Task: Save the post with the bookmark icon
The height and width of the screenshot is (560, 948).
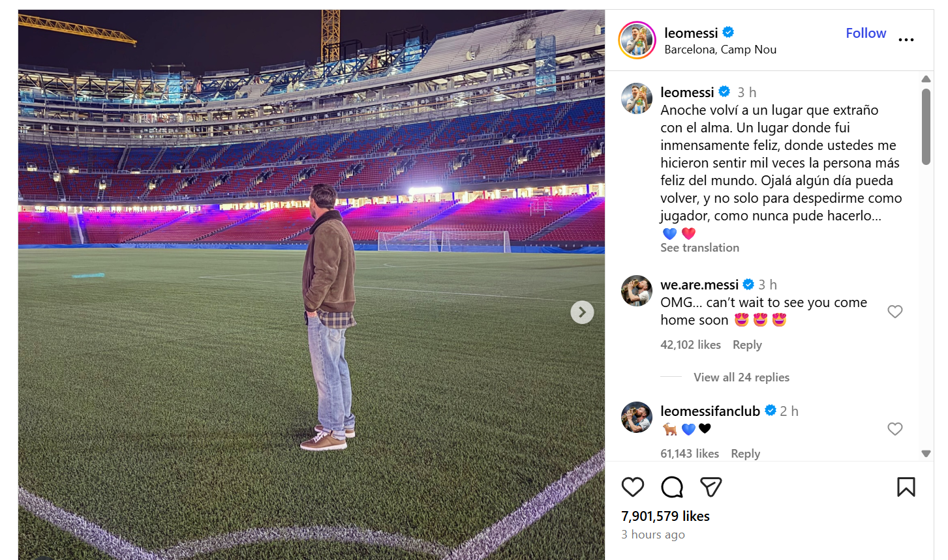Action: click(907, 487)
